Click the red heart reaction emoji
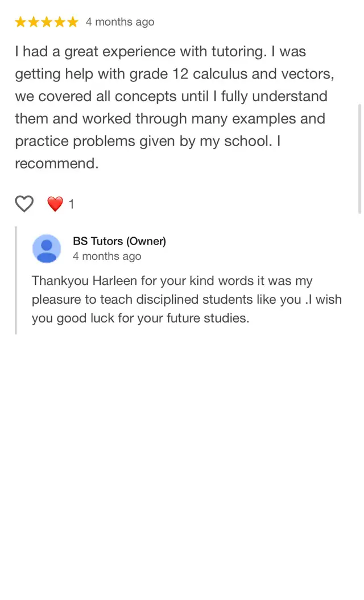This screenshot has width=364, height=600. (x=55, y=204)
